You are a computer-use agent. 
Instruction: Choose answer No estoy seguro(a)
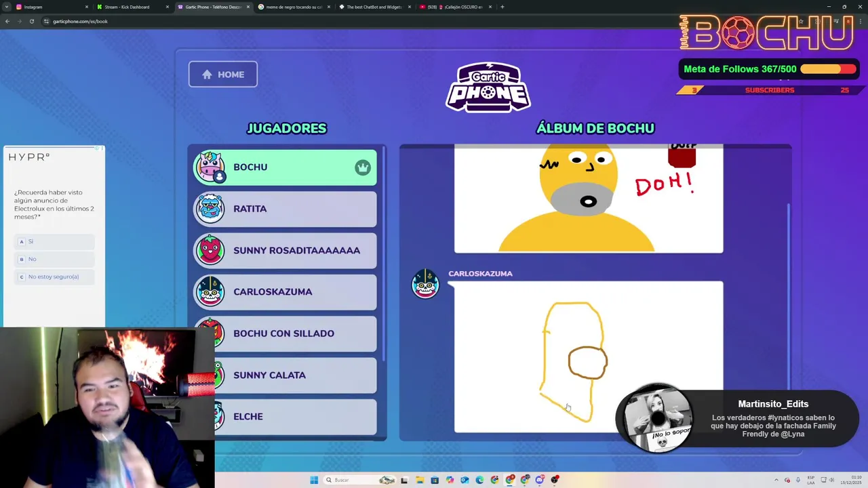(x=55, y=277)
